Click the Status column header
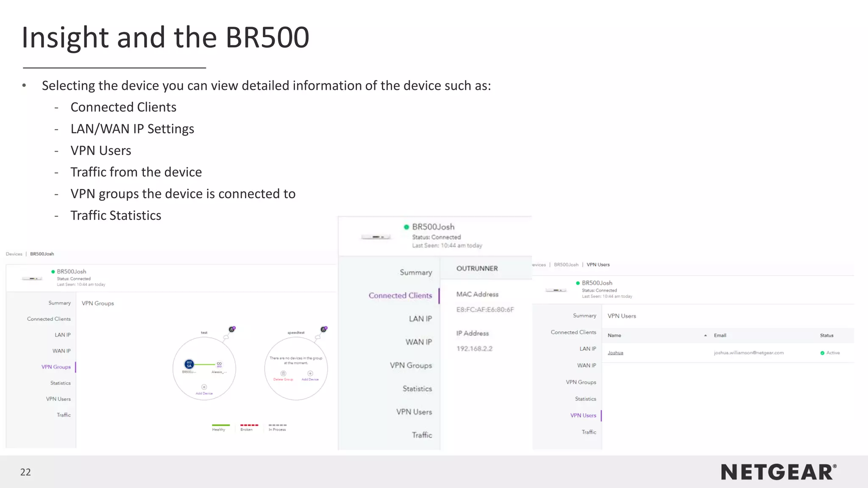The width and height of the screenshot is (868, 488). [x=826, y=335]
